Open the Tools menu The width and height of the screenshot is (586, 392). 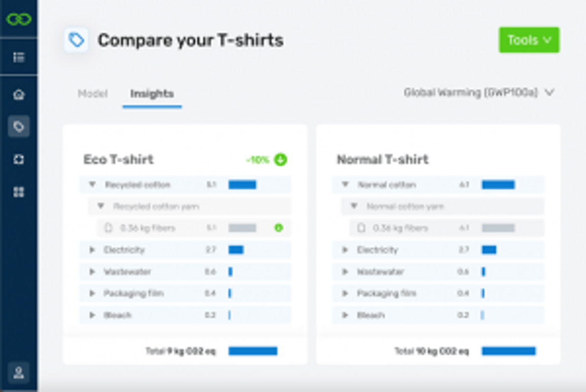[x=529, y=40]
